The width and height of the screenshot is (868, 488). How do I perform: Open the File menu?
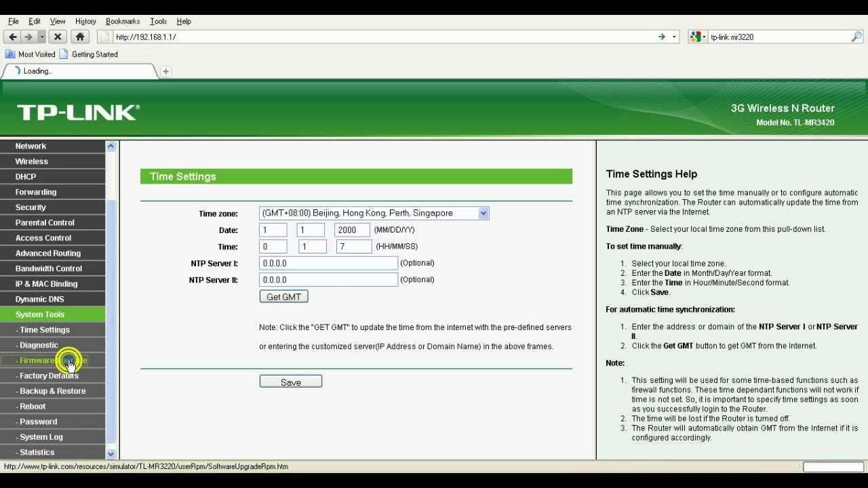(x=13, y=21)
